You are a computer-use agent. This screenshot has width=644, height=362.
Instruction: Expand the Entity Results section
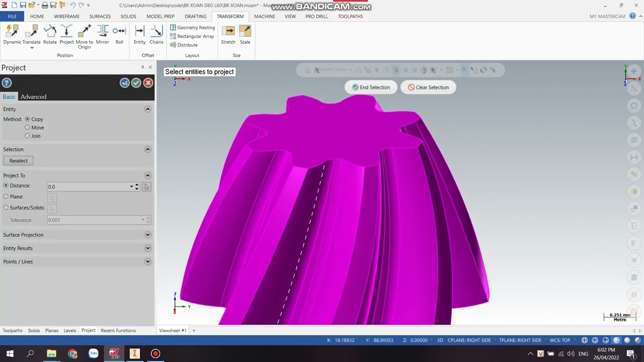147,248
